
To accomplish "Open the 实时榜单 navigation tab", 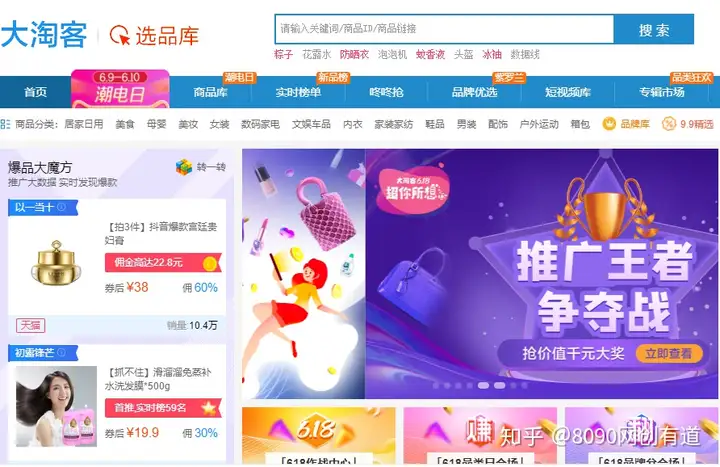I will coord(298,92).
